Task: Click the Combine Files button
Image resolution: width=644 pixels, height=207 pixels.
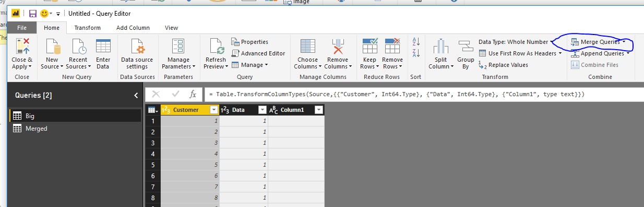Action: point(594,65)
